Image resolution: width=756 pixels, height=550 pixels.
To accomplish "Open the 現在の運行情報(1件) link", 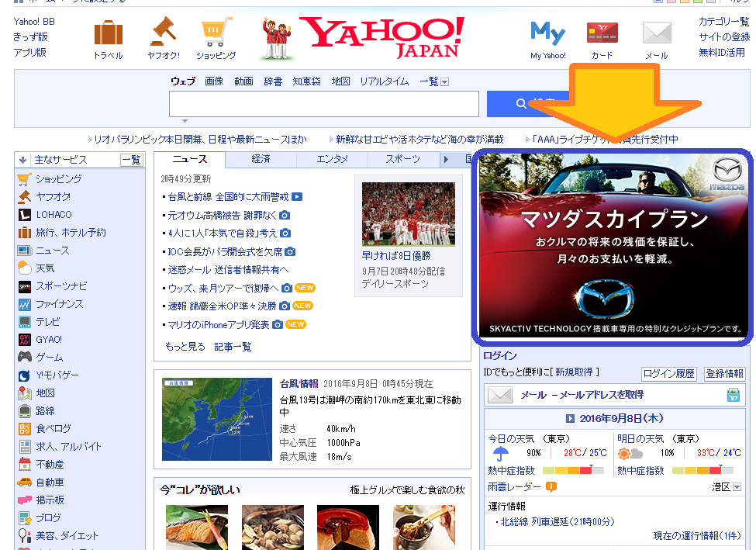I will tap(697, 535).
